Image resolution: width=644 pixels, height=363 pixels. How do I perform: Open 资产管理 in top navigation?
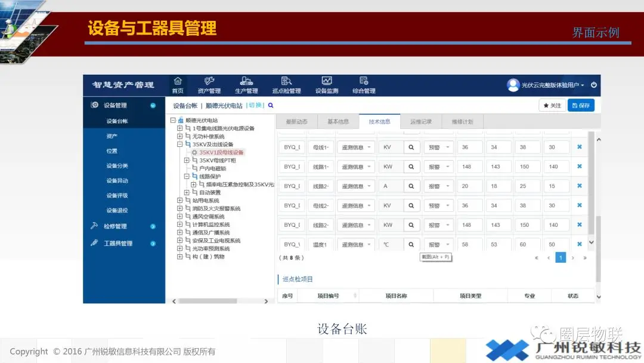click(x=209, y=85)
